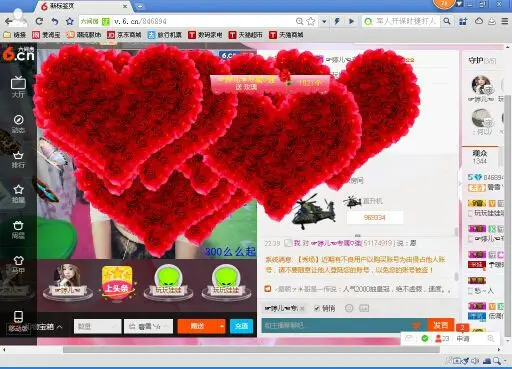The width and height of the screenshot is (512, 369).
Task: Click the browser address bar URL
Action: click(140, 21)
